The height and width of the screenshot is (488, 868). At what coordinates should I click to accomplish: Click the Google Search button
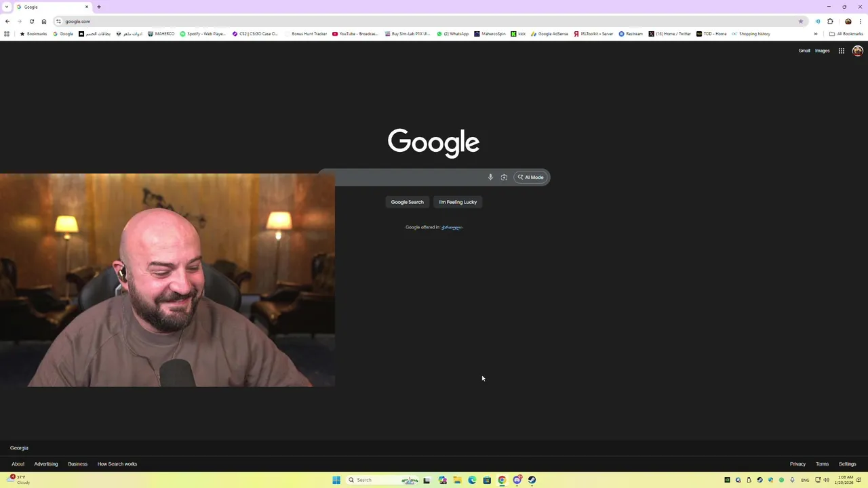pos(407,202)
